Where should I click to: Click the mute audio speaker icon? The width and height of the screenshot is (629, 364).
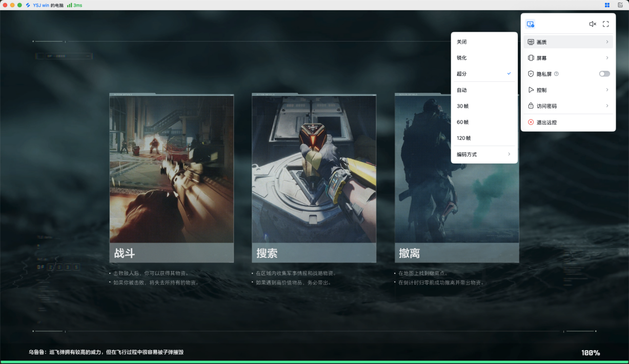592,24
